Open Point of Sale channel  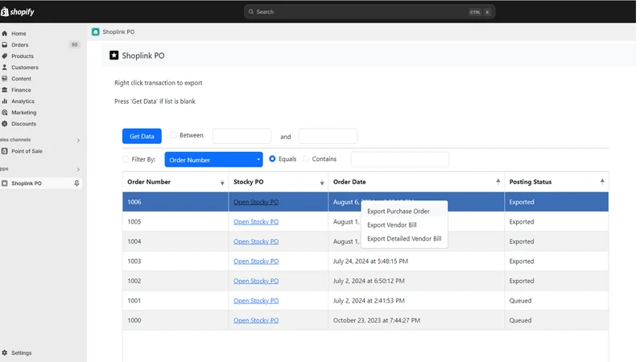[27, 151]
